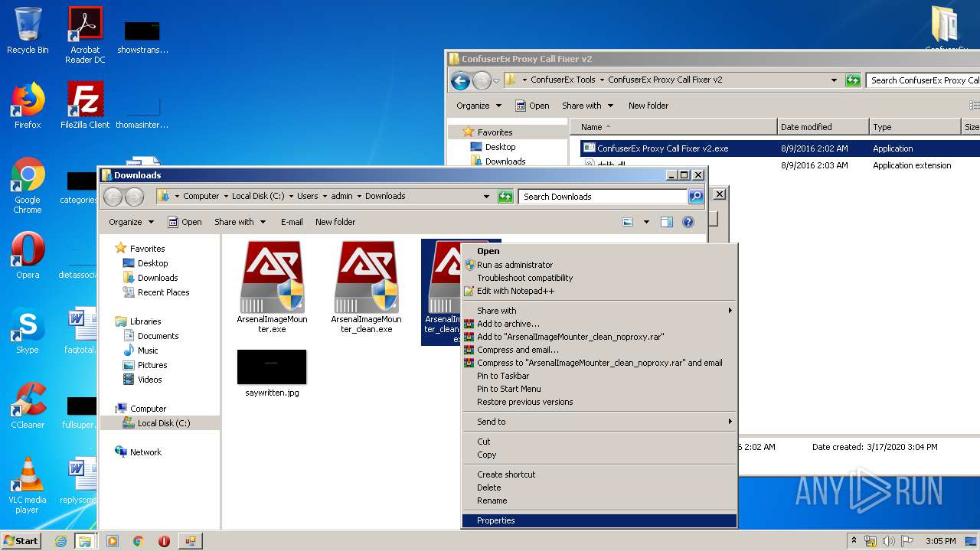Image resolution: width=980 pixels, height=551 pixels.
Task: Open Videos library in sidebar
Action: coord(149,380)
